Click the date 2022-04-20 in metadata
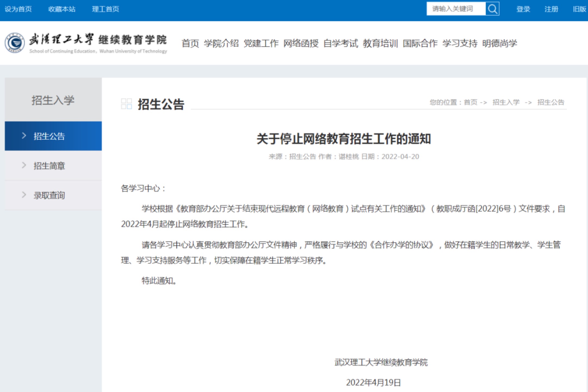Screen dimensions: 588x392 click(400, 157)
